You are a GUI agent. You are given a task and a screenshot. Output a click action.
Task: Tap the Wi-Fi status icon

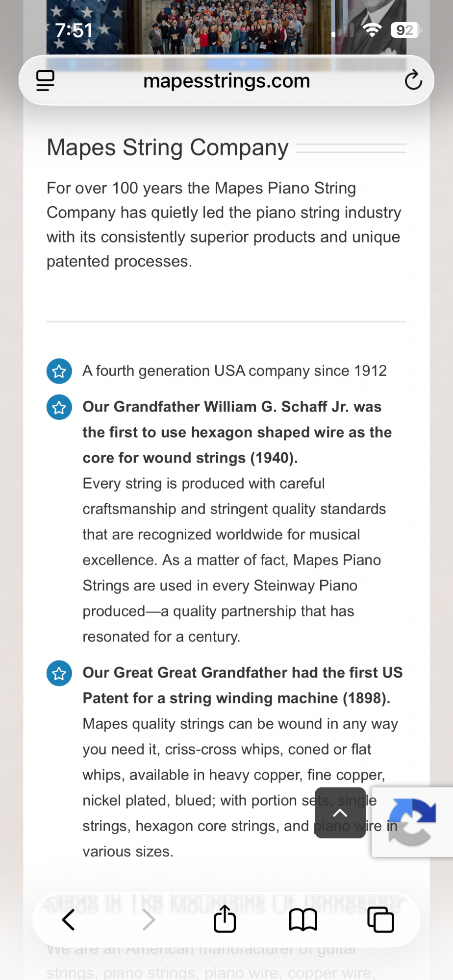(x=372, y=30)
